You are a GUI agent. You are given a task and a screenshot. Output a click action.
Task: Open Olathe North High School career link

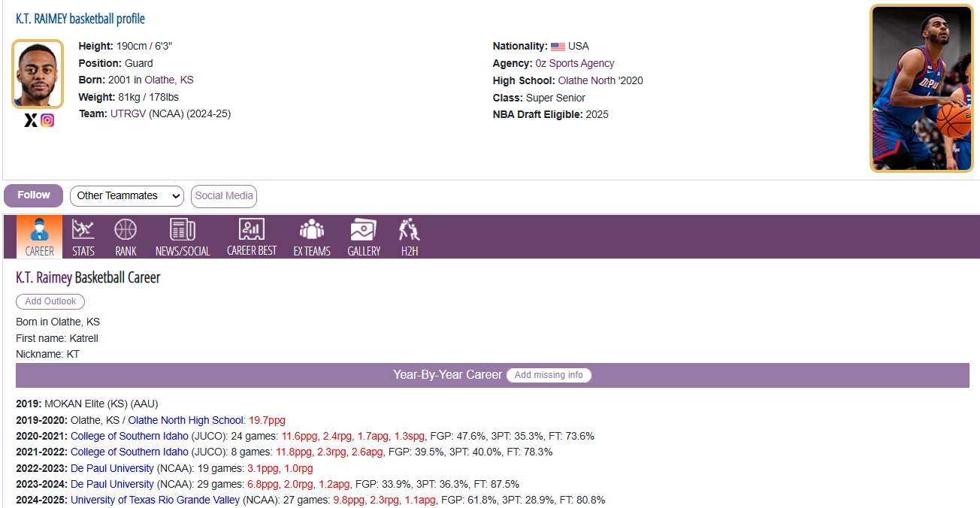click(186, 420)
